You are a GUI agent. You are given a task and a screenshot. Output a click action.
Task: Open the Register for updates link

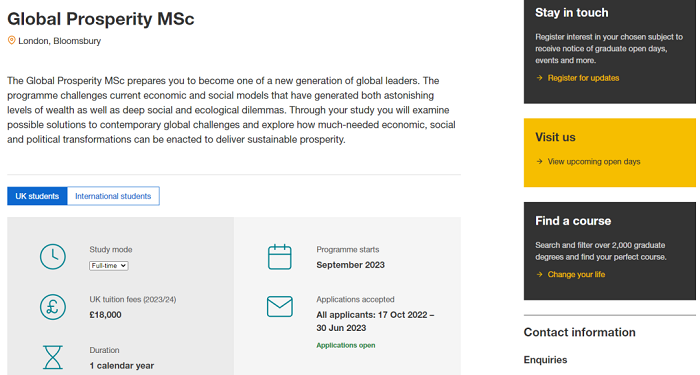point(583,78)
